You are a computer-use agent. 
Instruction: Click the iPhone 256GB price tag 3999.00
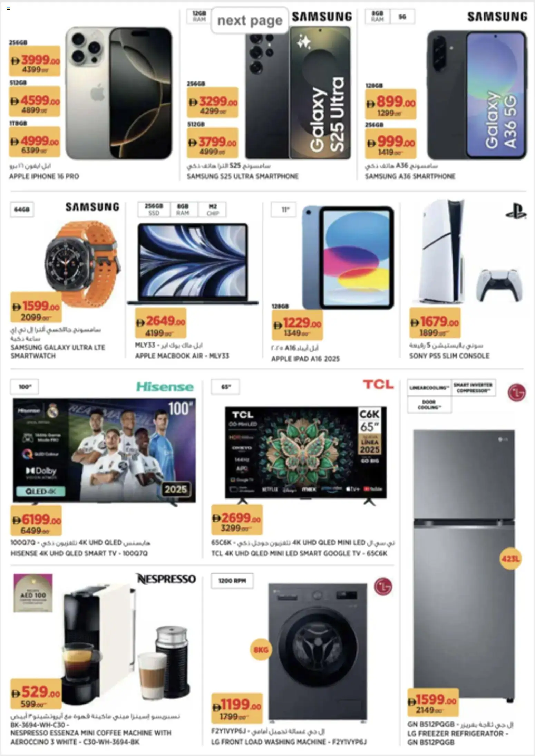pyautogui.click(x=35, y=61)
